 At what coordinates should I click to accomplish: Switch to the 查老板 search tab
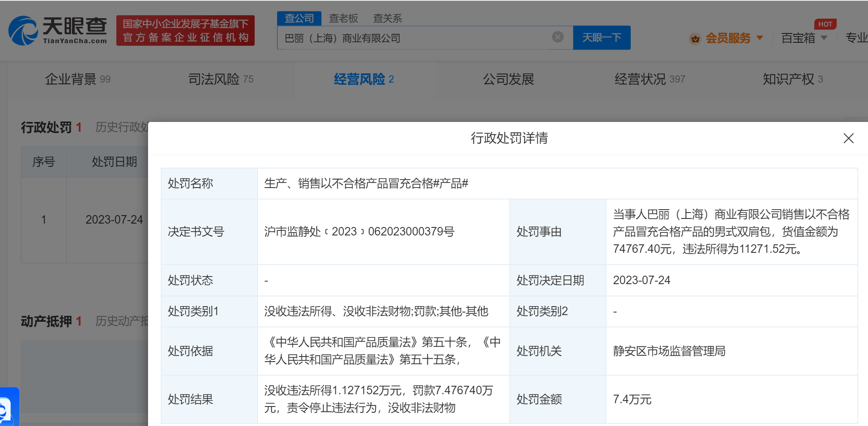coord(343,18)
